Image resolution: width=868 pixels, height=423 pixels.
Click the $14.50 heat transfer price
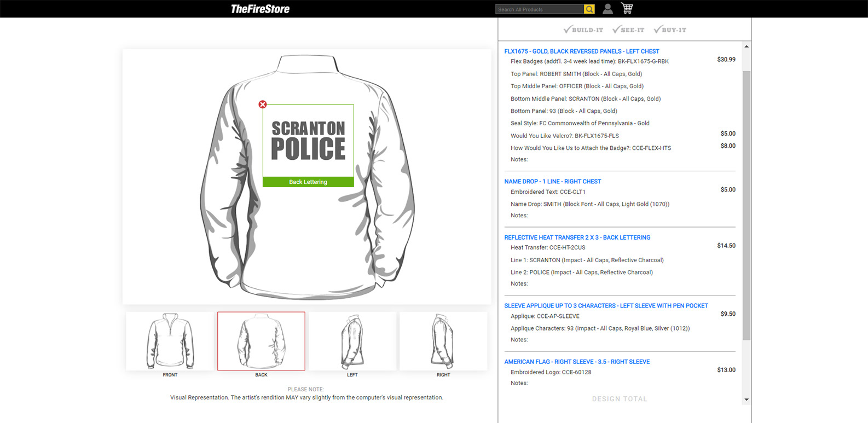726,246
